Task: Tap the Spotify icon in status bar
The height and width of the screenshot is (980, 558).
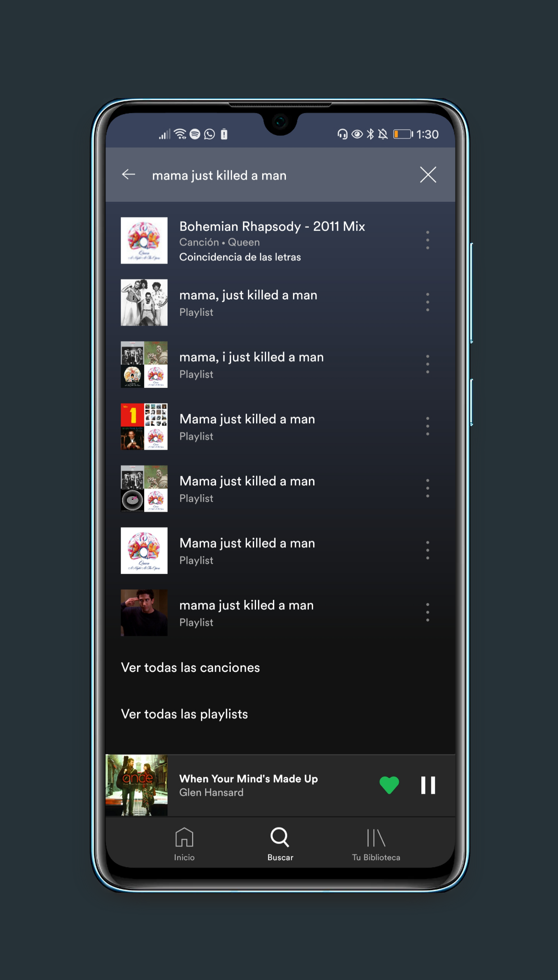Action: (x=195, y=134)
